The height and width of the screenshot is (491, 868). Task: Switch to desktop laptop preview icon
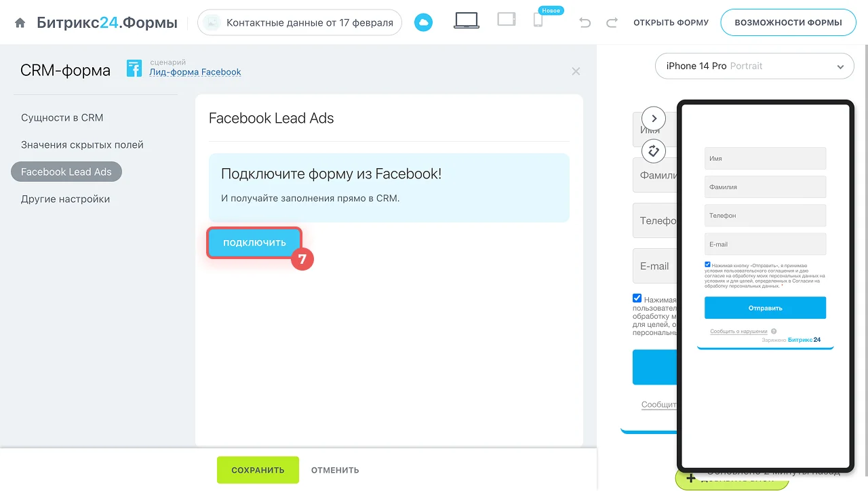coord(467,21)
